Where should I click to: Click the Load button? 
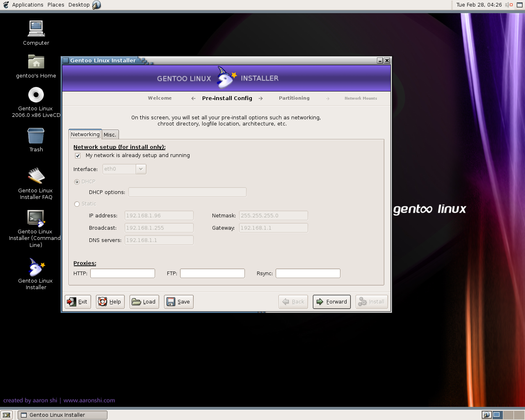point(144,302)
